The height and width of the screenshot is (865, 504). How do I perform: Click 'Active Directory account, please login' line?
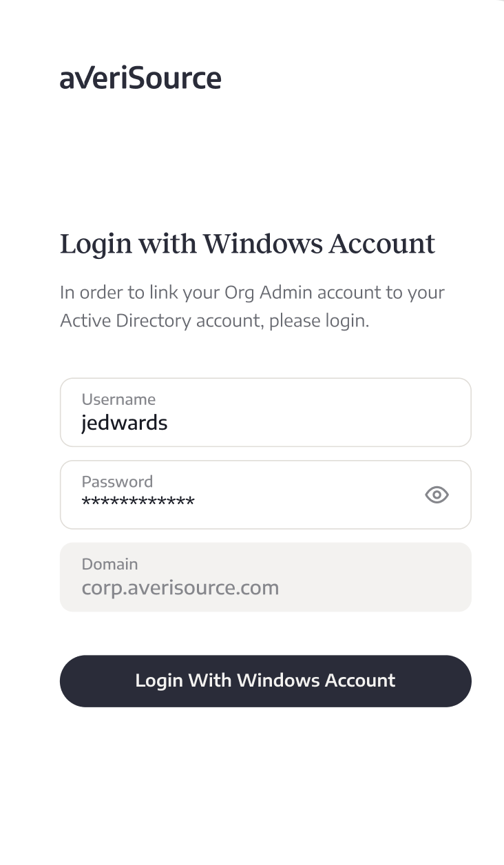pyautogui.click(x=215, y=321)
